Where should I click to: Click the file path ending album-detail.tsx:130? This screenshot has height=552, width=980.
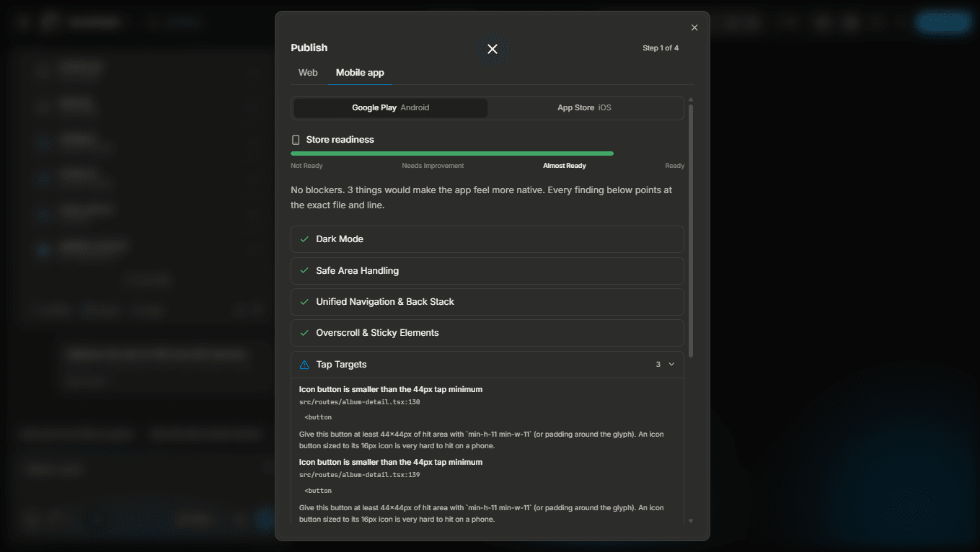[359, 402]
